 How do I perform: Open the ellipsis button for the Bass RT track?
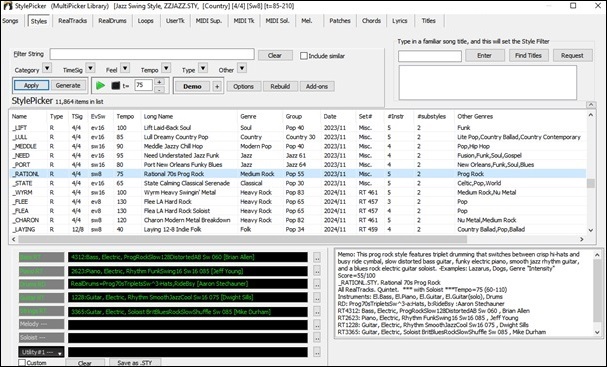(x=317, y=257)
